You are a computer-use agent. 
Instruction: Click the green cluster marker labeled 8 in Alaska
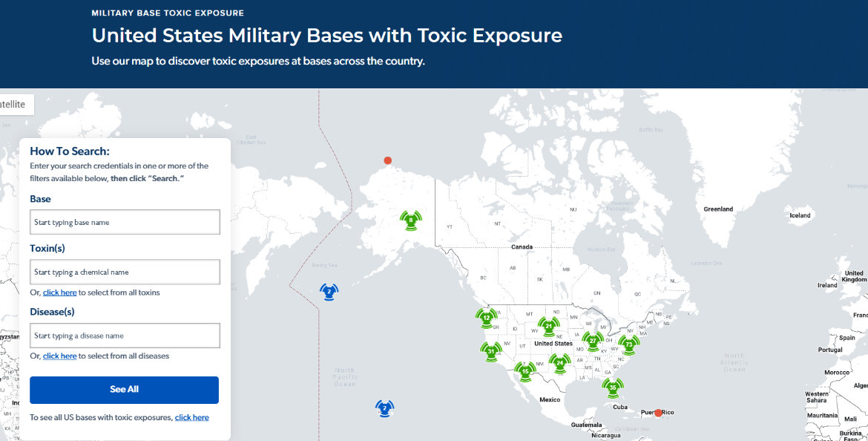(x=410, y=220)
